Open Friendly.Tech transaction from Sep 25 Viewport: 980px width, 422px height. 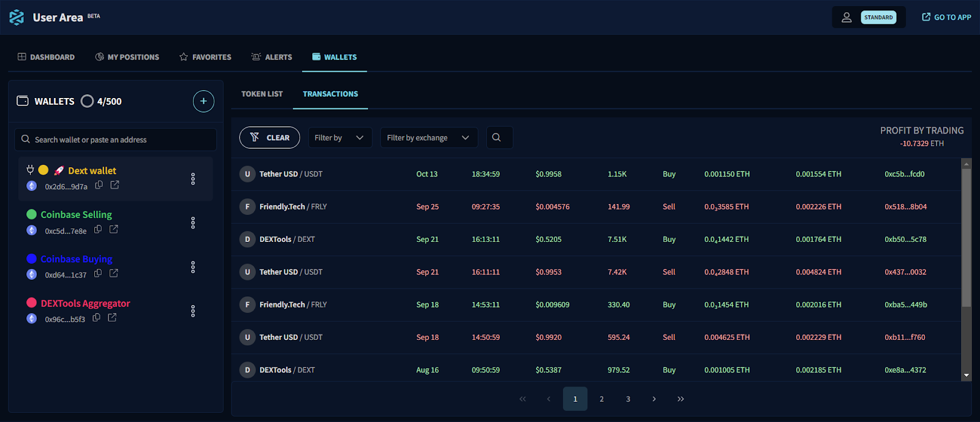coord(595,206)
